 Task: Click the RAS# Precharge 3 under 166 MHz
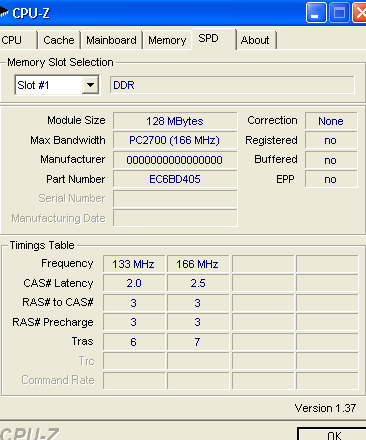[198, 322]
